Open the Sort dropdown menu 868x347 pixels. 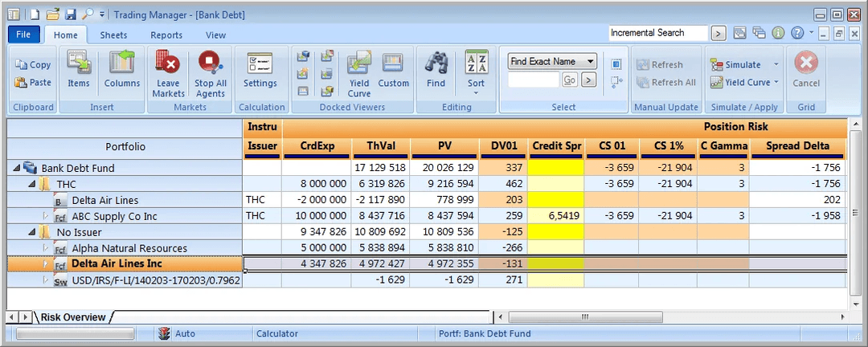click(476, 92)
